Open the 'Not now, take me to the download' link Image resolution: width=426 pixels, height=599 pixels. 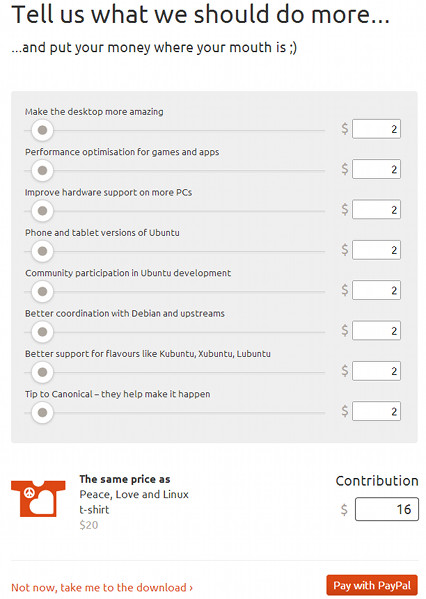coord(102,587)
